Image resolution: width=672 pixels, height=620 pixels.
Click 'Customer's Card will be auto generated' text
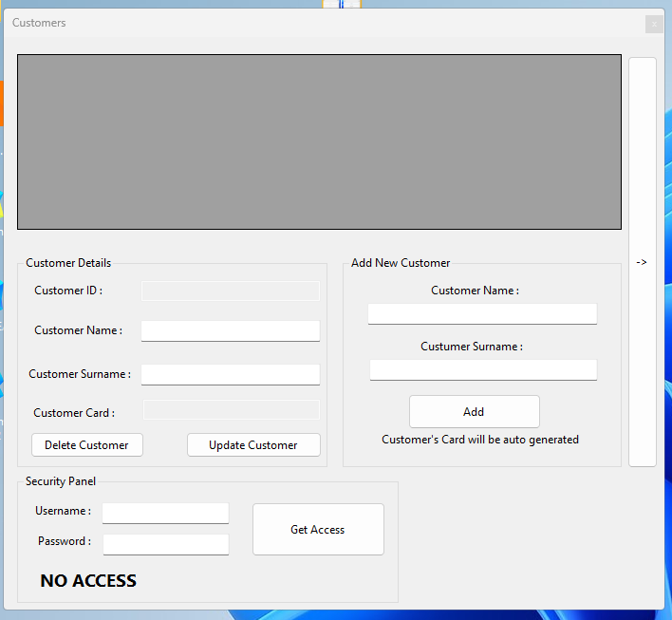pyautogui.click(x=480, y=440)
